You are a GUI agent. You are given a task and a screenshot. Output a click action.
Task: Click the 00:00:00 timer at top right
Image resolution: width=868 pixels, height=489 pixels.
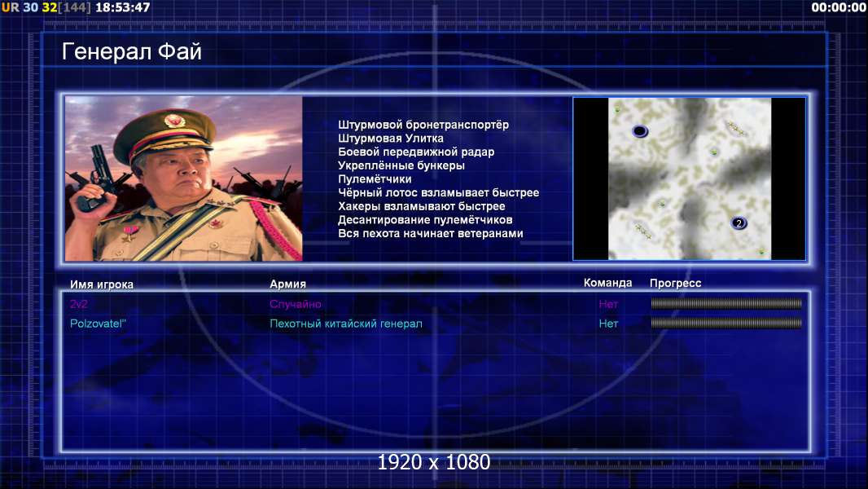click(839, 7)
